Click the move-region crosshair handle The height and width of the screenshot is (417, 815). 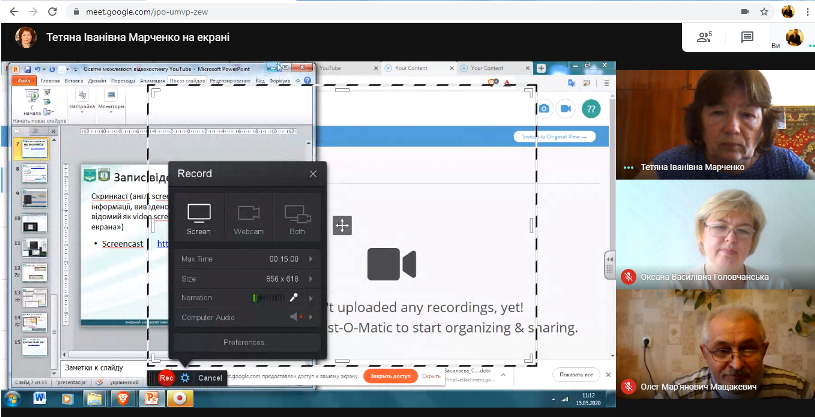click(342, 225)
